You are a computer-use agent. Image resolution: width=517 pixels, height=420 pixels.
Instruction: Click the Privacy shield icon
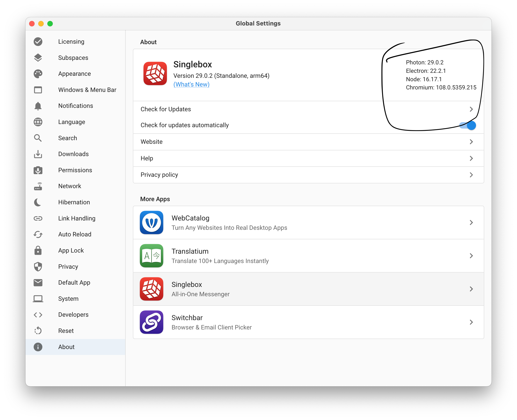pos(38,267)
